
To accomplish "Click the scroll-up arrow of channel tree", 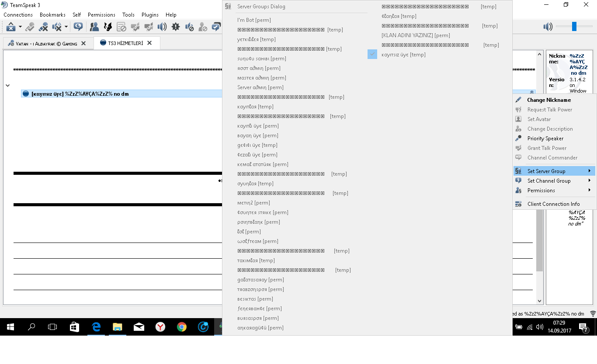I will [539, 54].
